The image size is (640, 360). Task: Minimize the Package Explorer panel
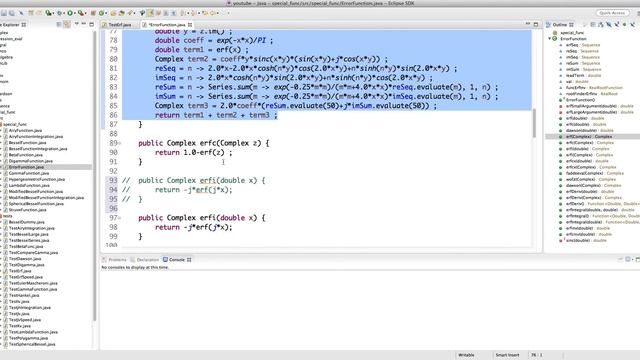[x=84, y=24]
